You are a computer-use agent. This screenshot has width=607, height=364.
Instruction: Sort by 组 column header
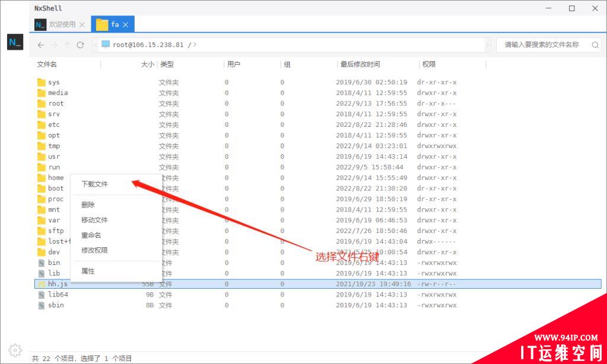point(287,64)
